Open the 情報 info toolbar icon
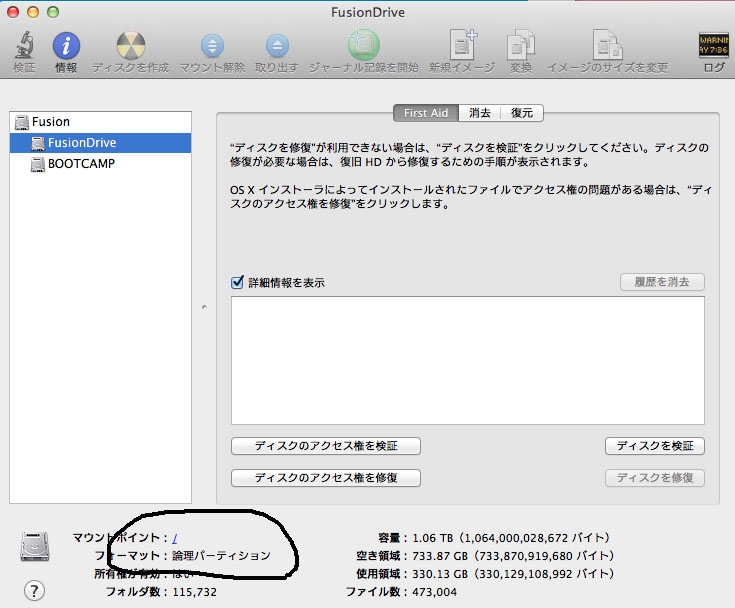This screenshot has height=608, width=735. coord(66,45)
